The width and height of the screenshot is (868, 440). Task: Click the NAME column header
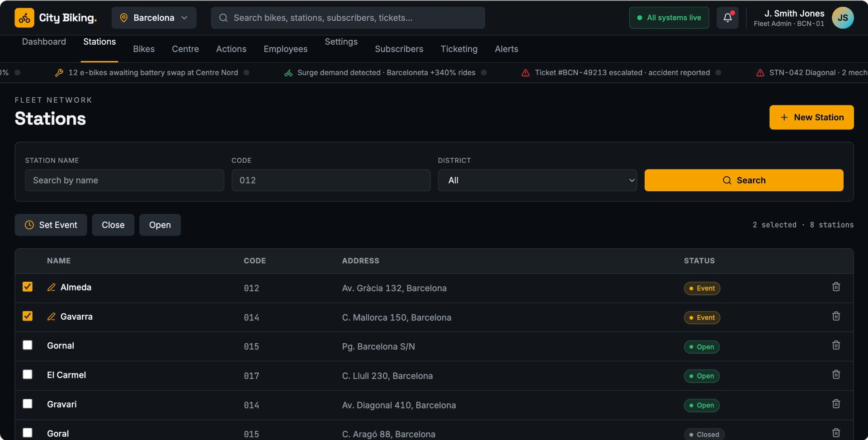tap(59, 261)
